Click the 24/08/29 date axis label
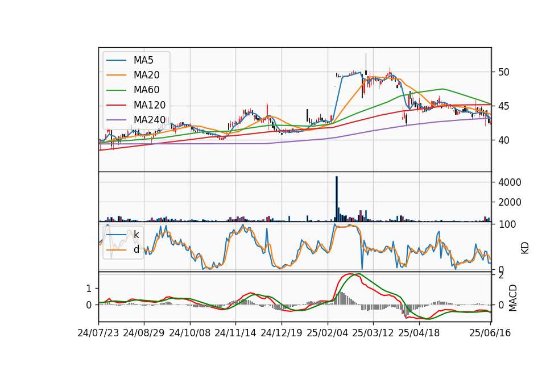Image resolution: width=546 pixels, height=392 pixels. (144, 333)
